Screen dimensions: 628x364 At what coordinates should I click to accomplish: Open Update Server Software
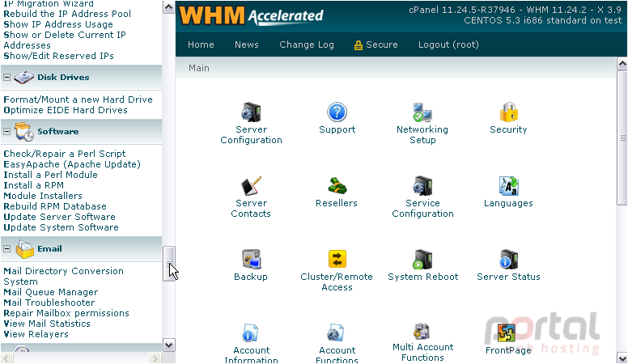(59, 217)
